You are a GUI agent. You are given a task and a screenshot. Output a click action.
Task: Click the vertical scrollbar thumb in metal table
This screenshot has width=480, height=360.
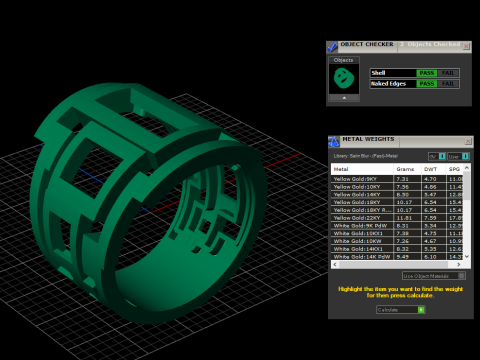[x=467, y=186]
